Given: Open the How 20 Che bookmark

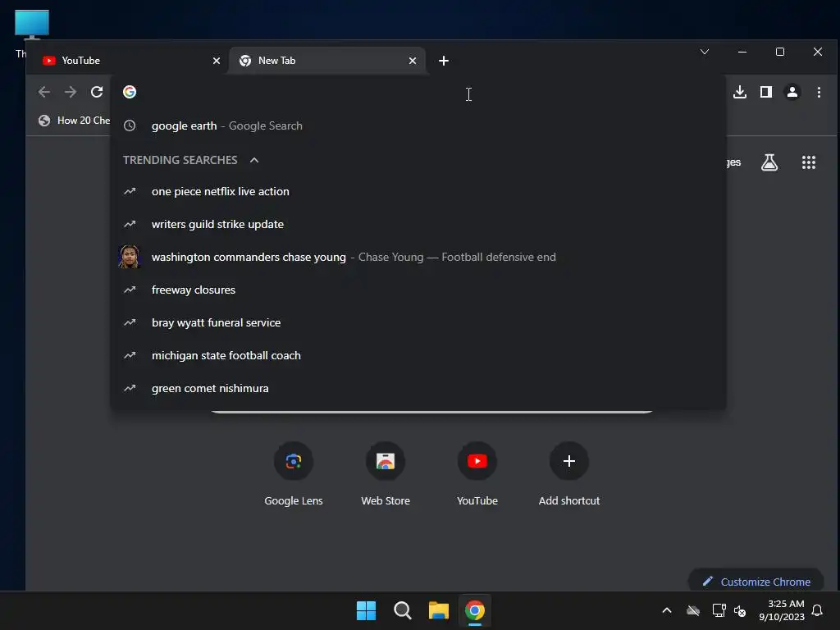Looking at the screenshot, I should (74, 121).
